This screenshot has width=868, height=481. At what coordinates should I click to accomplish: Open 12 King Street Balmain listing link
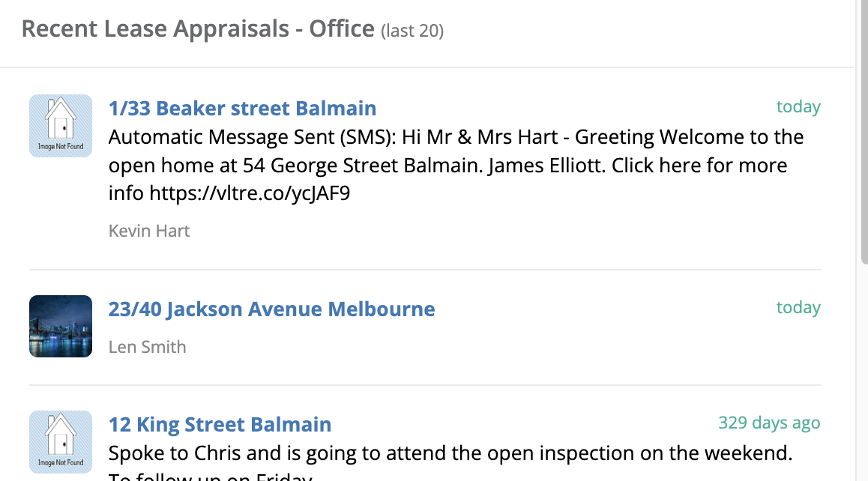[x=220, y=425]
